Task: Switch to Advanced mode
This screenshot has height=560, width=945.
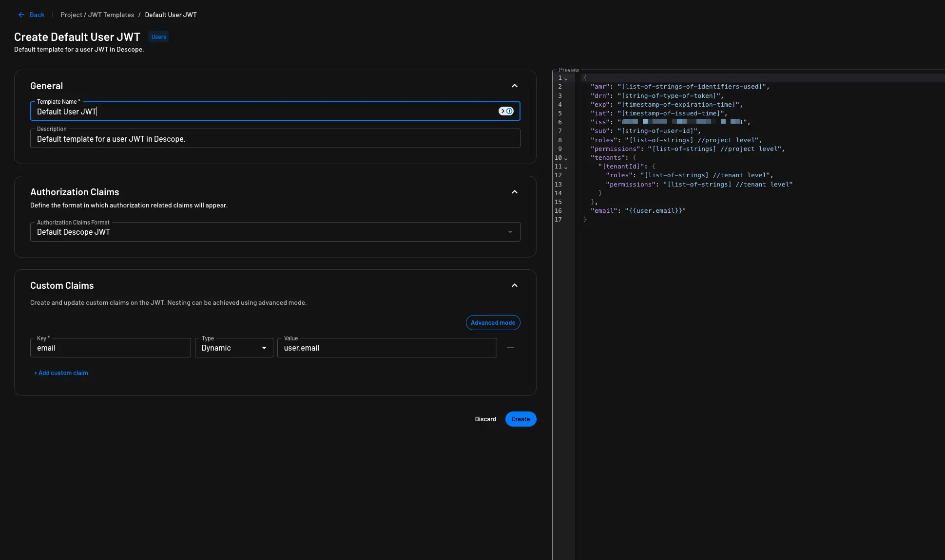Action: coord(493,323)
